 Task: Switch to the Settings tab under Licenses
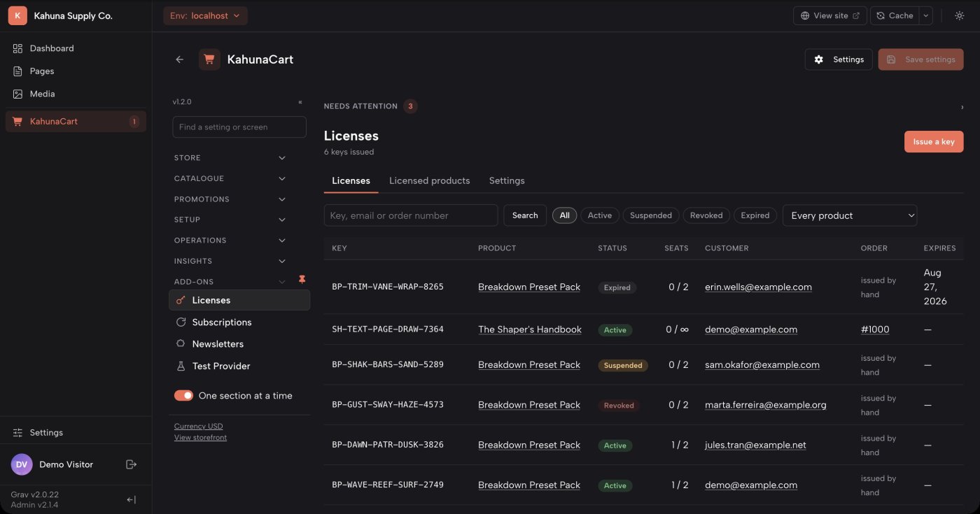(x=507, y=180)
